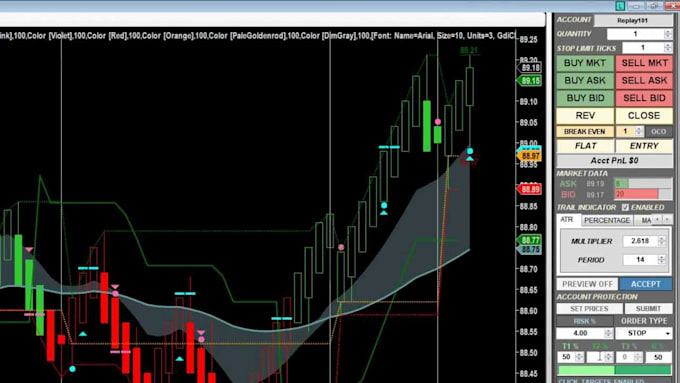Click the 89.10 label on the price axis

(529, 102)
